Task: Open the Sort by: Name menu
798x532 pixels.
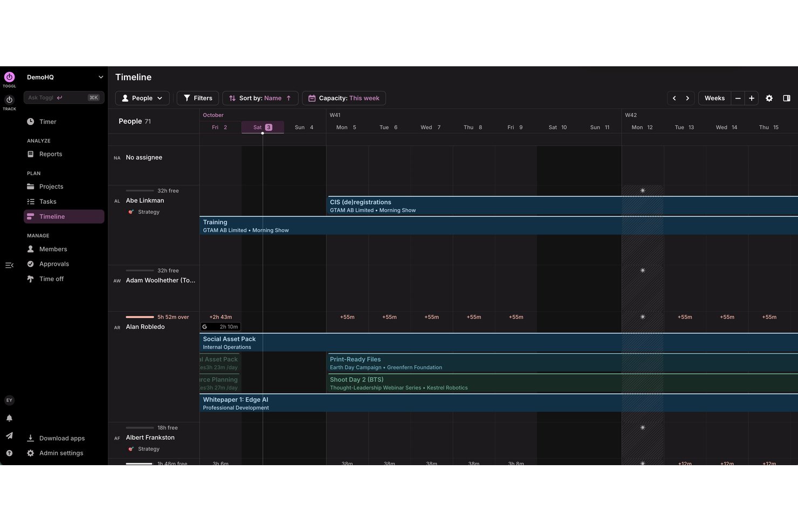Action: (260, 98)
